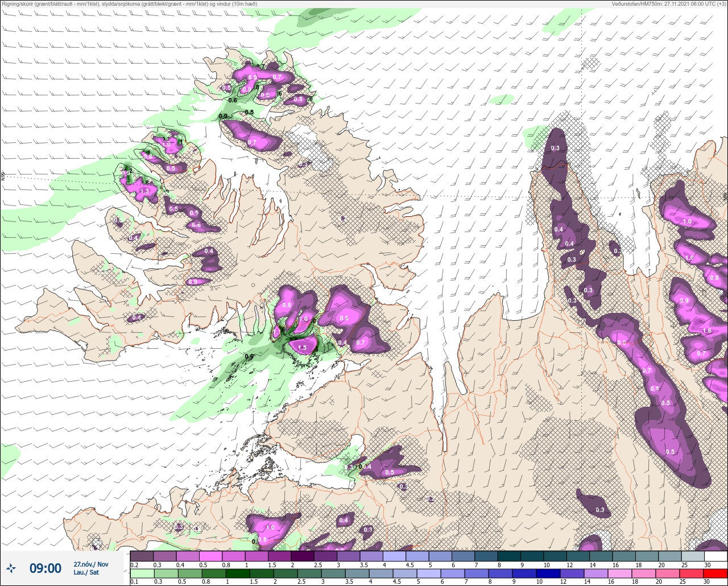Click the wind compass icon beside 09:00

pyautogui.click(x=11, y=568)
